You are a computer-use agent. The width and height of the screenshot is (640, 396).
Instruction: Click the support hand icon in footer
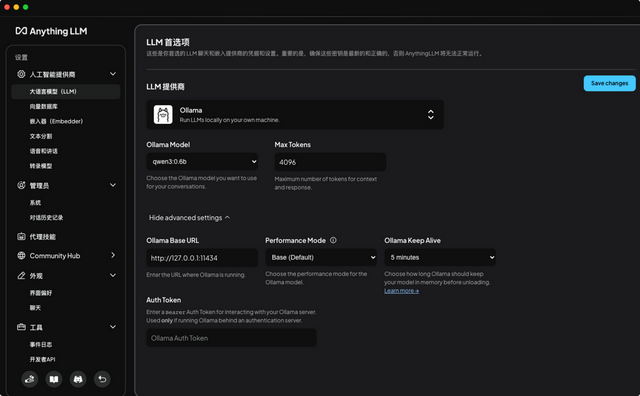(29, 379)
